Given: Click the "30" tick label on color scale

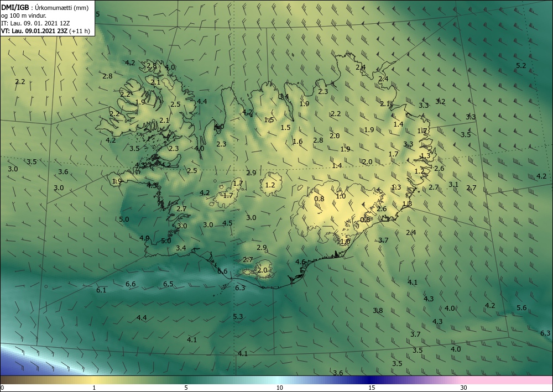Looking at the screenshot, I should pos(464,388).
